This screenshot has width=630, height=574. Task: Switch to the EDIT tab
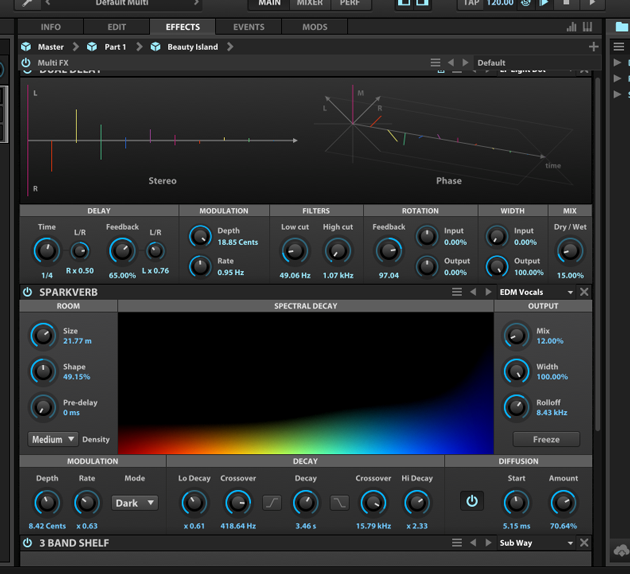(117, 27)
